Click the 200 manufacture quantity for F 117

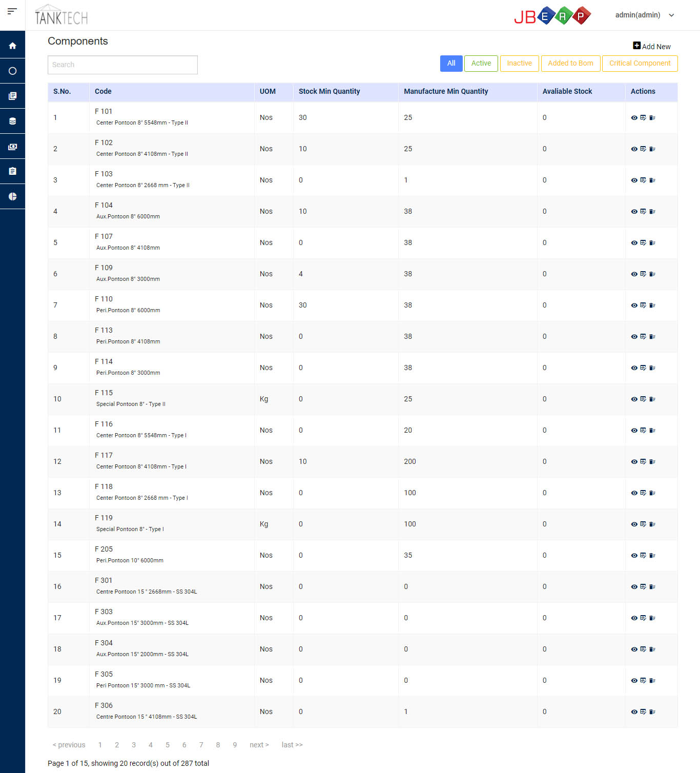tap(410, 461)
